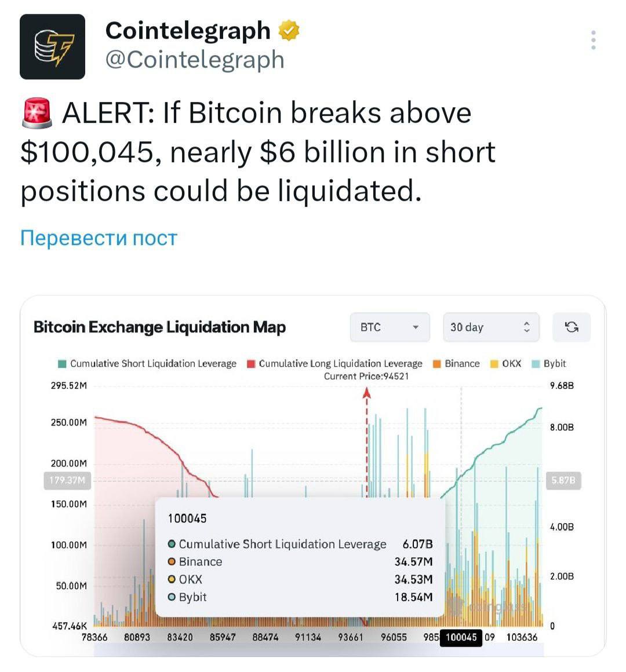The image size is (626, 672).
Task: Click the orange Binance dot in the tooltip
Action: point(172,561)
